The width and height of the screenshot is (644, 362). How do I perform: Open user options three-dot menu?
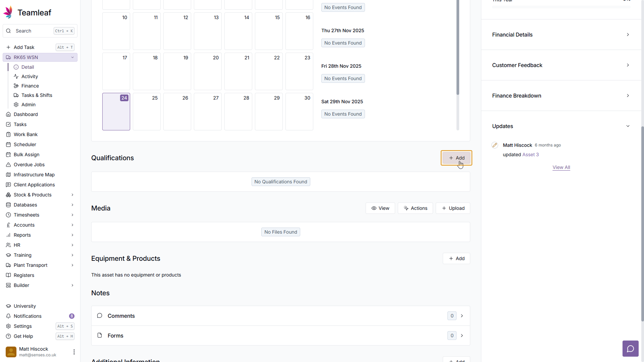click(74, 352)
